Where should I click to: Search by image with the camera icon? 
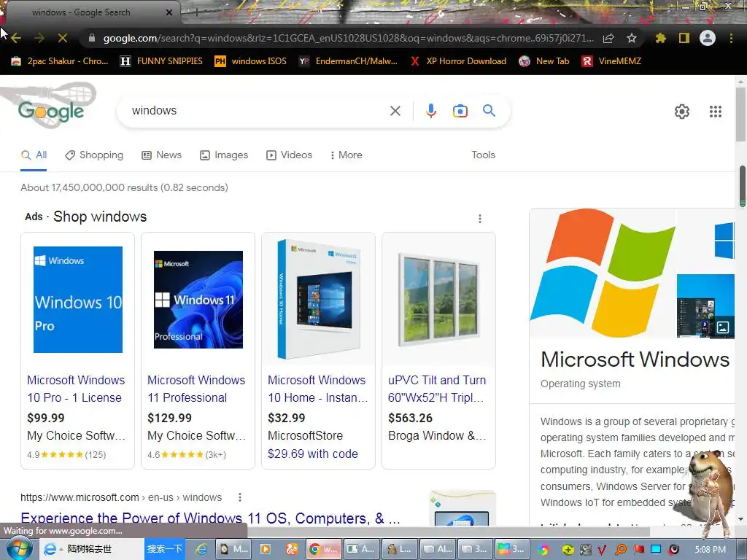tap(460, 111)
